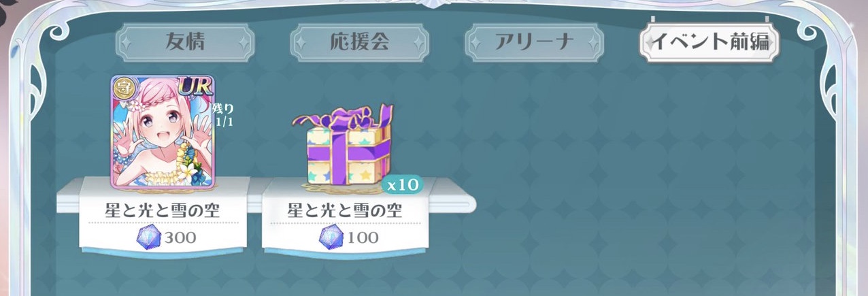The width and height of the screenshot is (868, 296).
Task: Open the 応援会 shop tab
Action: (x=359, y=42)
